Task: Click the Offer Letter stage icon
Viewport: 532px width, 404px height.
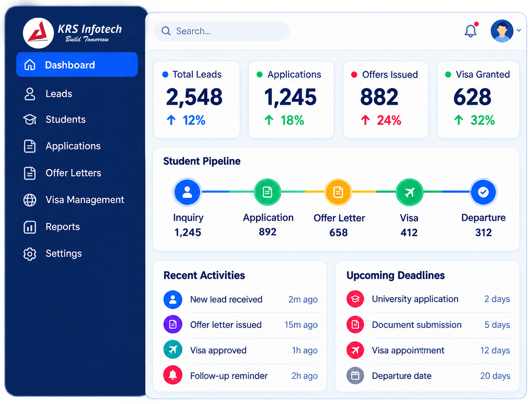Action: pos(338,192)
